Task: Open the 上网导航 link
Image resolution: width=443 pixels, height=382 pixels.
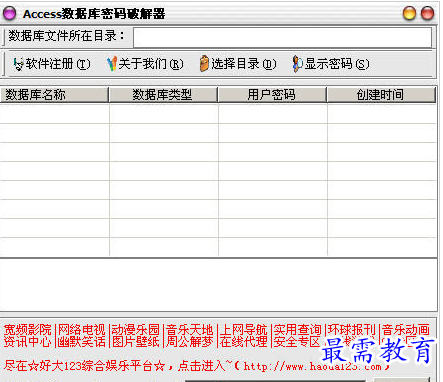Action: 244,330
